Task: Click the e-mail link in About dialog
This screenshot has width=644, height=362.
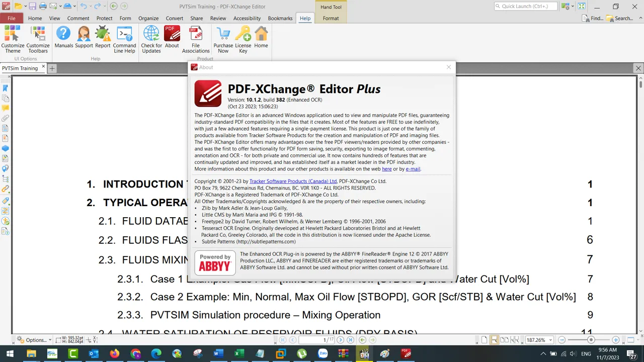Action: coord(413,169)
